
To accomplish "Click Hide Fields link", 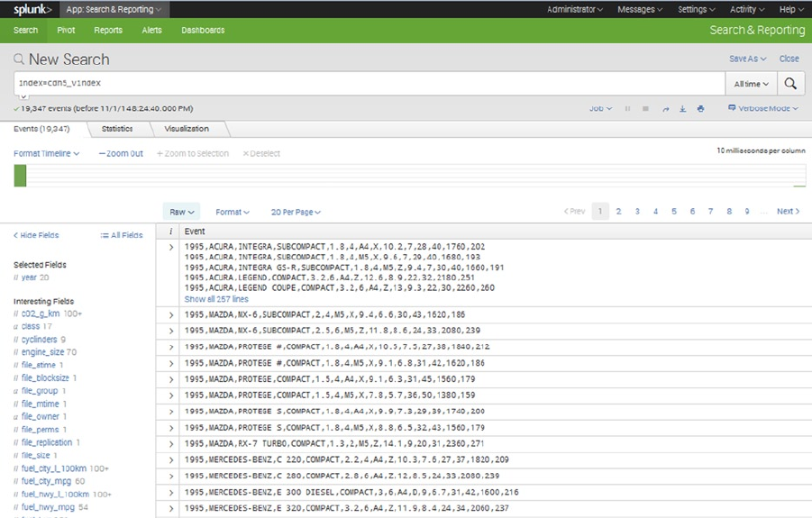I will [x=36, y=235].
